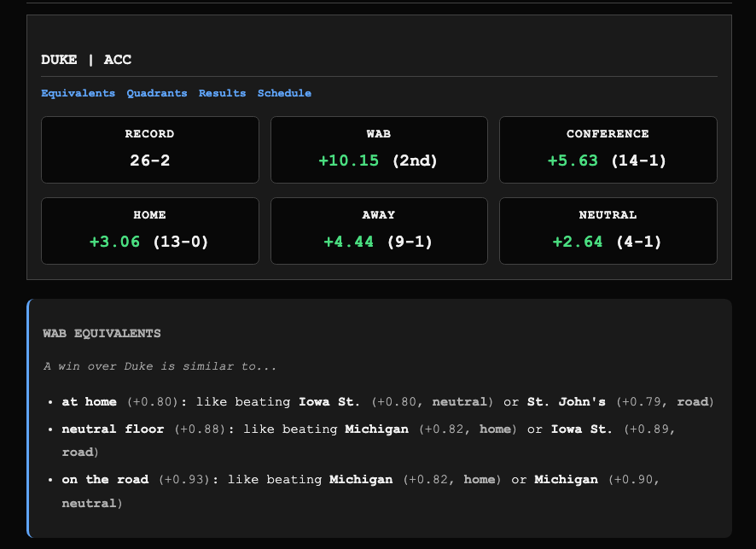Screen dimensions: 756x549
Task: Click the (+0.93) on-the-road value
Action: click(x=184, y=480)
